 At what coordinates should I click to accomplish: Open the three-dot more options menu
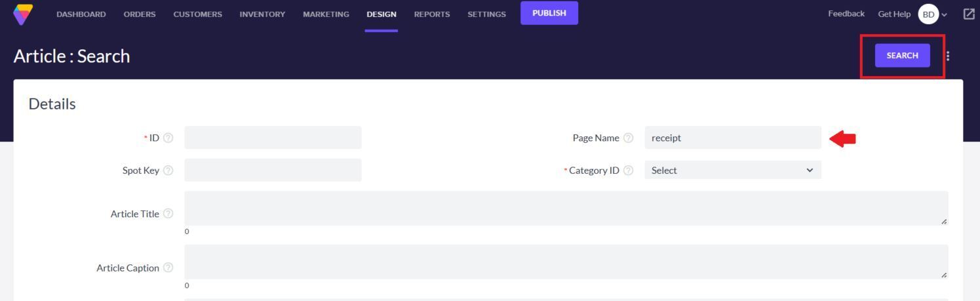(947, 56)
